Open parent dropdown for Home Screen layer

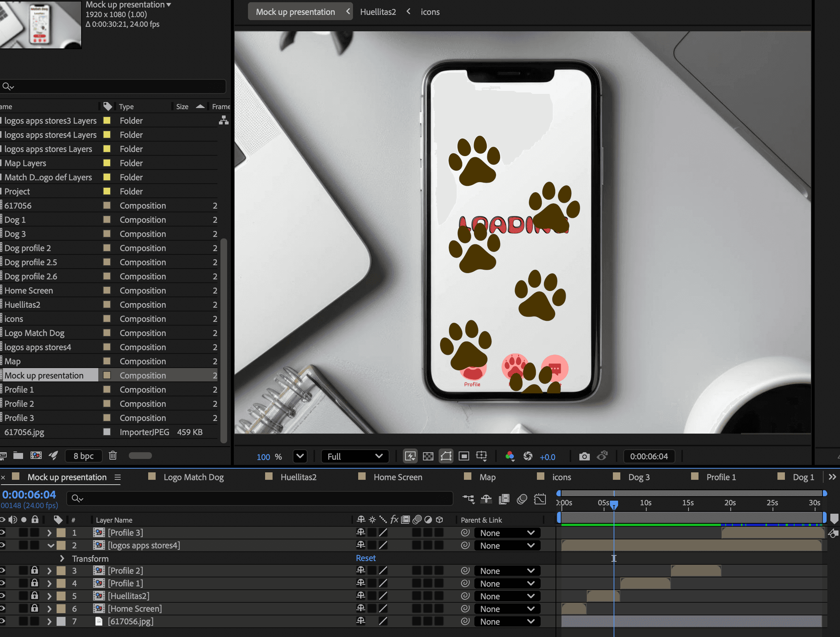click(x=507, y=609)
